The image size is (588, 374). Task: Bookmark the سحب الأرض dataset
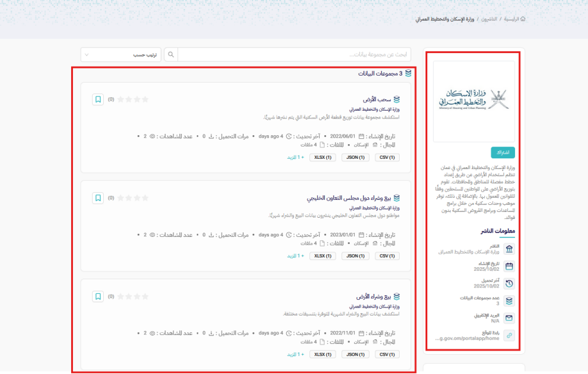pyautogui.click(x=98, y=99)
